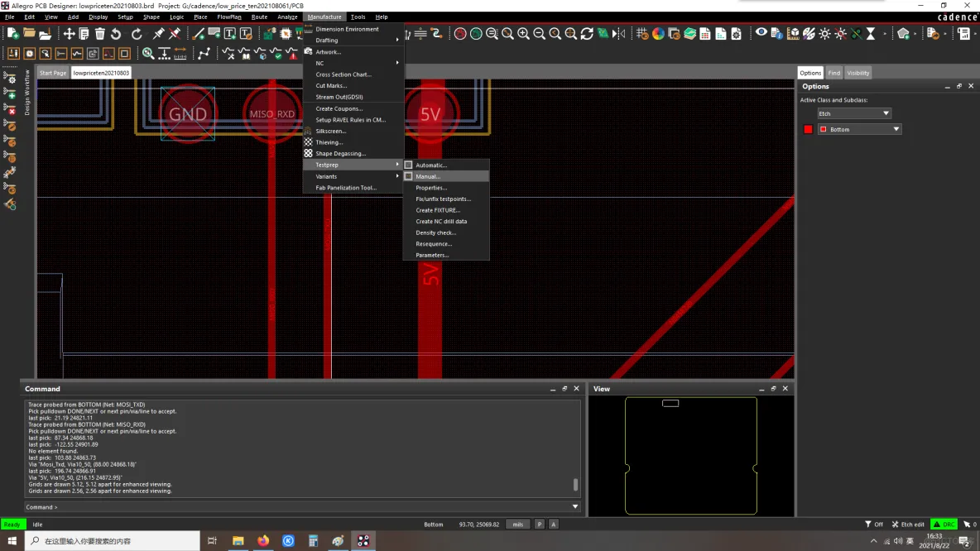This screenshot has width=980, height=551.
Task: Click the hourglass icon in toolbar
Action: coord(871,34)
